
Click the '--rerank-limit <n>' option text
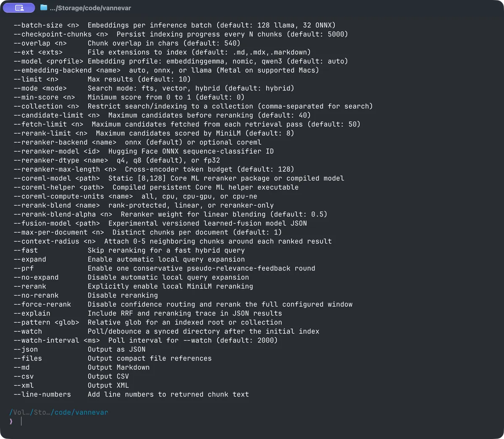coord(50,133)
